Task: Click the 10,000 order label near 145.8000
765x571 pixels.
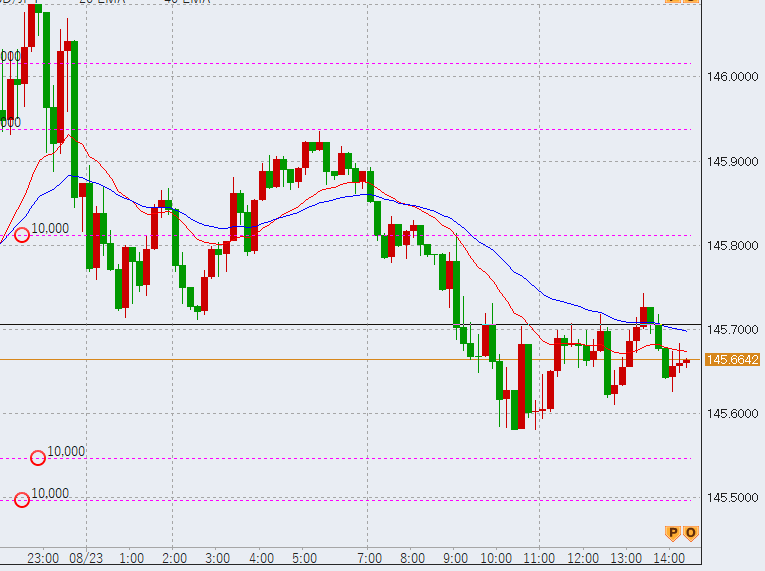Action: (50, 228)
